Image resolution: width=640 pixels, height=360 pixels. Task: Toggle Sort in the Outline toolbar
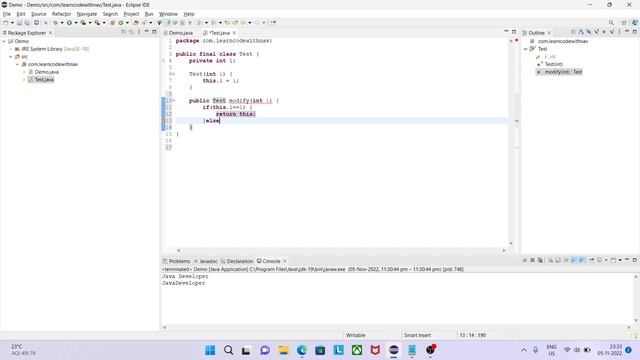pyautogui.click(x=581, y=32)
